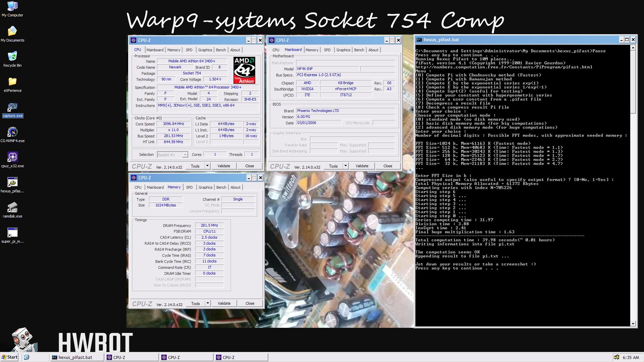This screenshot has height=362, width=644.
Task: Switch to the Graphics tab in the Mainboard window
Action: click(343, 50)
